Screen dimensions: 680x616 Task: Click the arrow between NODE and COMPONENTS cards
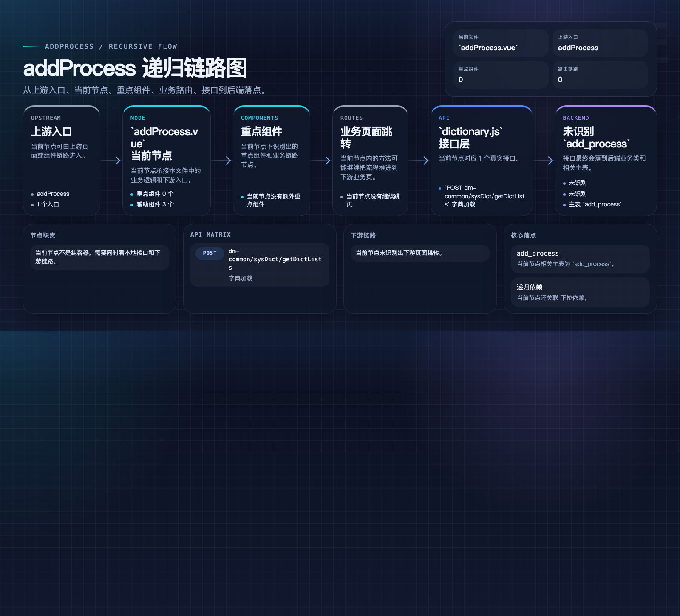tap(221, 161)
